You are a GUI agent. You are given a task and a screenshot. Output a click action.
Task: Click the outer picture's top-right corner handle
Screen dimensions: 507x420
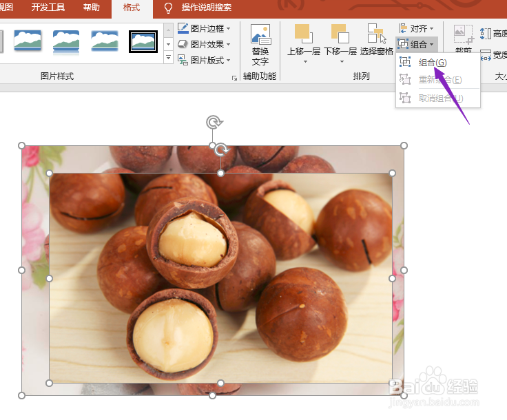404,146
